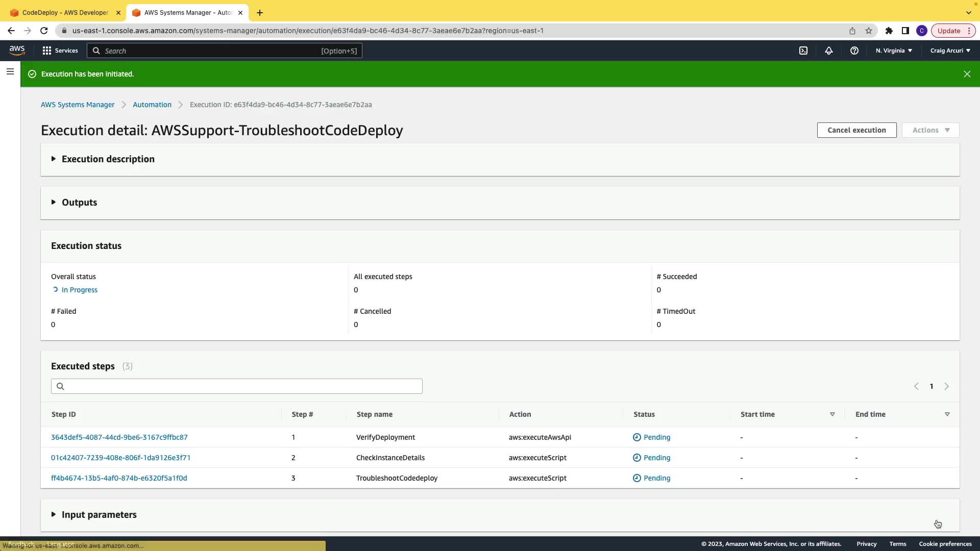Open the Actions dropdown menu

tap(930, 130)
